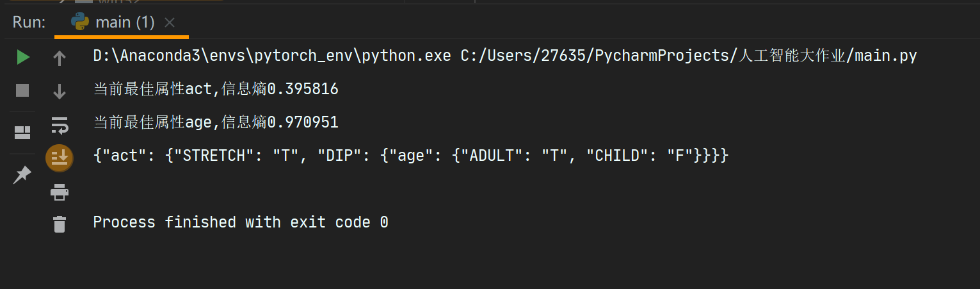Print the console output
Screen dimensions: 980x289
pyautogui.click(x=60, y=191)
